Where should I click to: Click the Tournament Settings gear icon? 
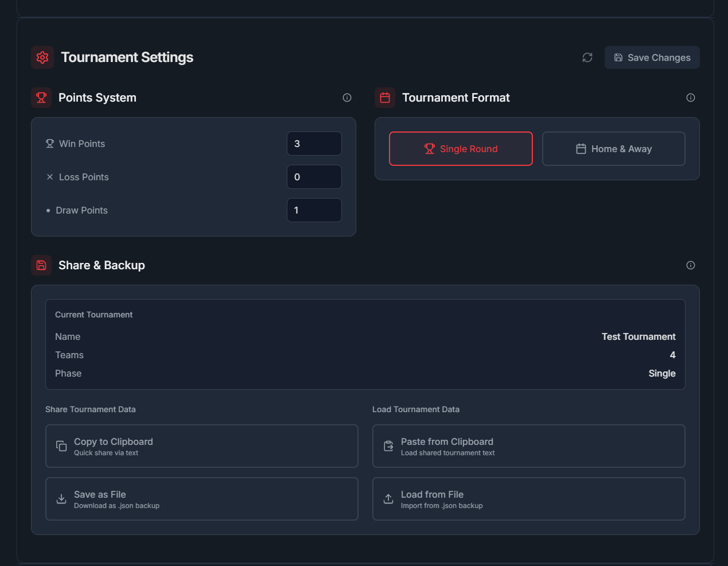(x=42, y=57)
